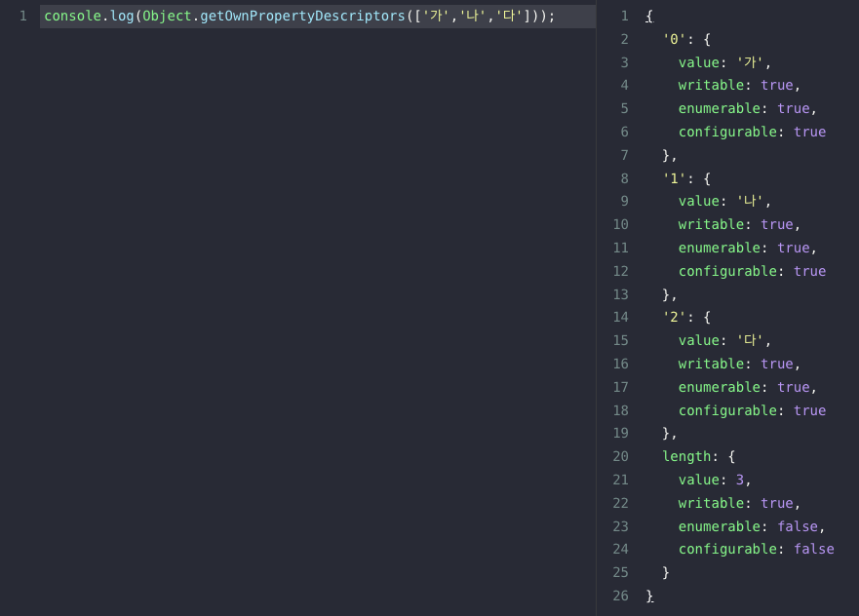Click the key '1' on output line 8
This screenshot has width=859, height=616.
pos(675,178)
